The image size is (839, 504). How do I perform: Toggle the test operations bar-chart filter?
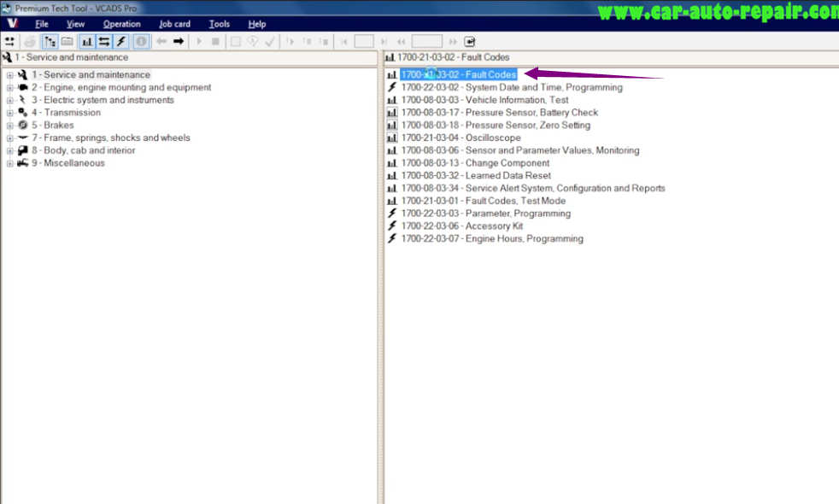click(x=87, y=41)
